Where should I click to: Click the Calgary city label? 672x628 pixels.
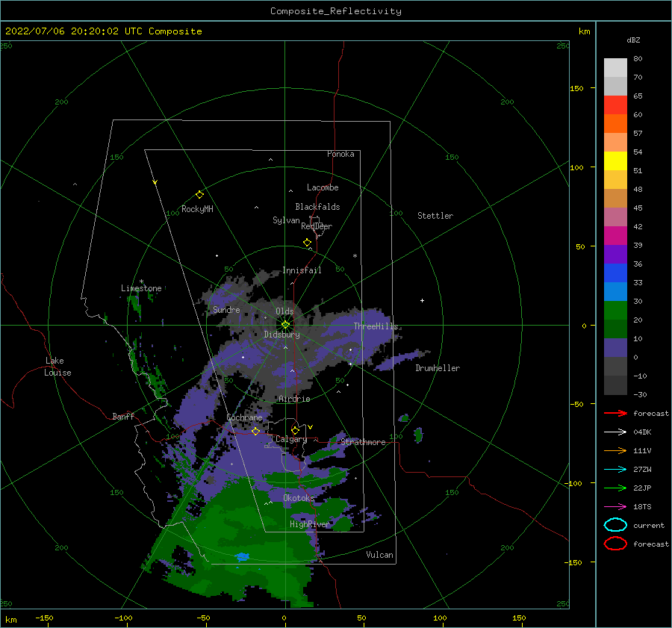click(x=291, y=439)
